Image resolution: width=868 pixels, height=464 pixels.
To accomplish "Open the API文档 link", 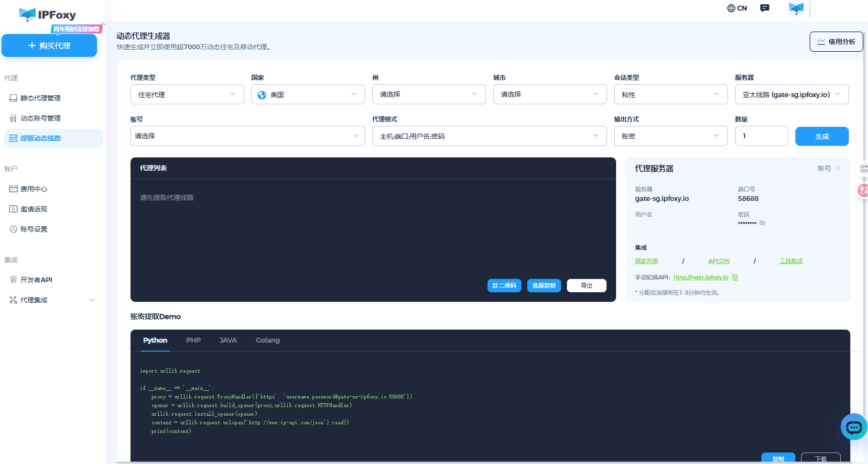I will 718,261.
